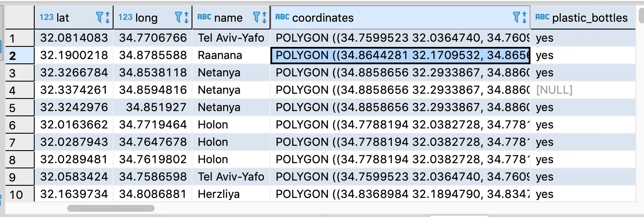Click the horizontal scrollbar thumb
This screenshot has height=217, width=644.
[111, 208]
